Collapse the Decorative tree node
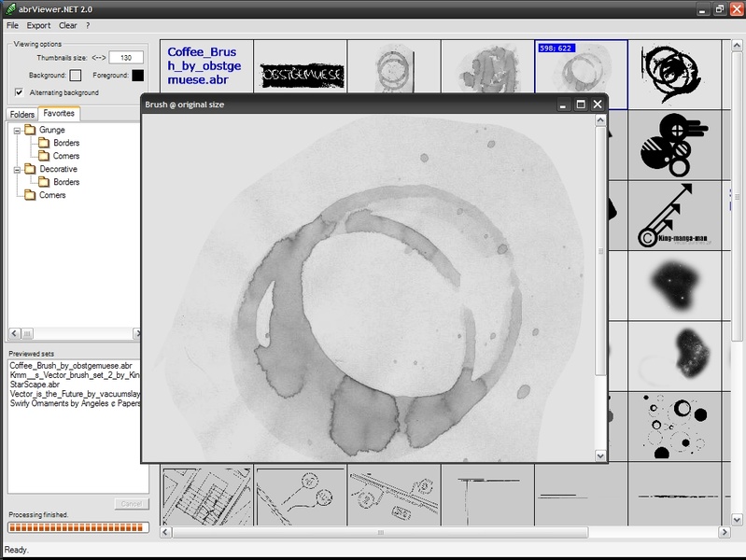The image size is (746, 560). click(x=17, y=169)
